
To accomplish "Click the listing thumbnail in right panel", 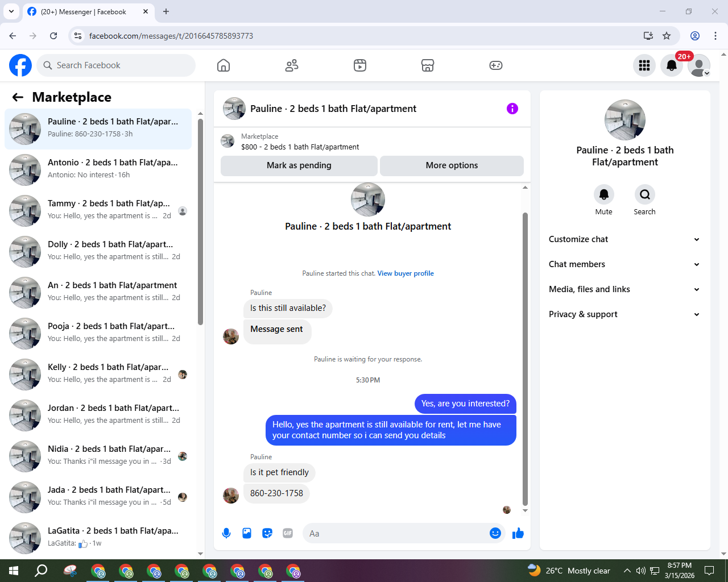I will pos(625,120).
